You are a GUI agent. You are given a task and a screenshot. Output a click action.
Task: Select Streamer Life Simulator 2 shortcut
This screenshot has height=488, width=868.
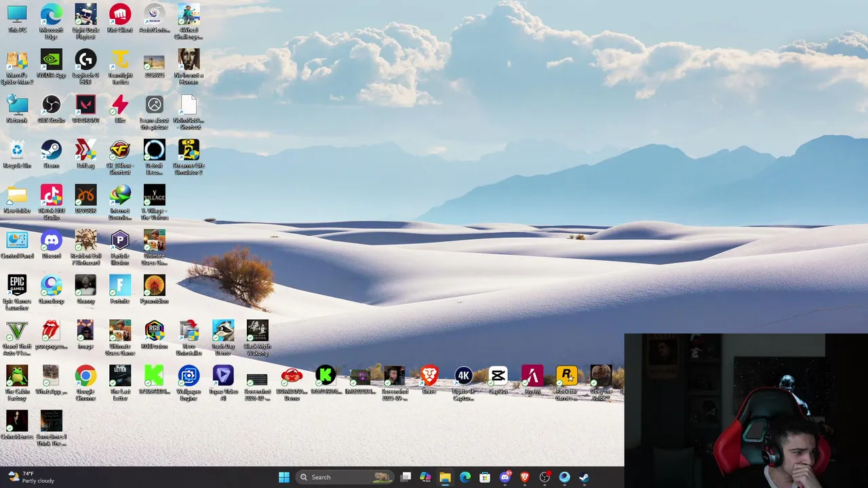(189, 158)
